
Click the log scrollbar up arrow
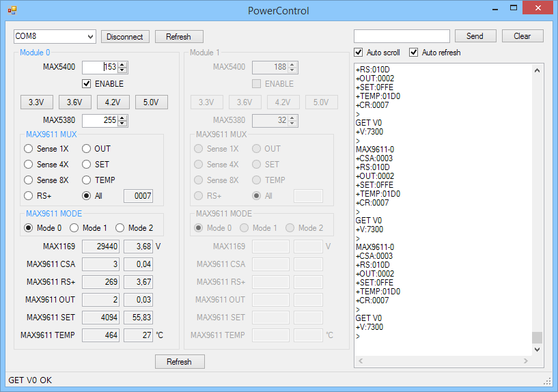click(x=537, y=70)
